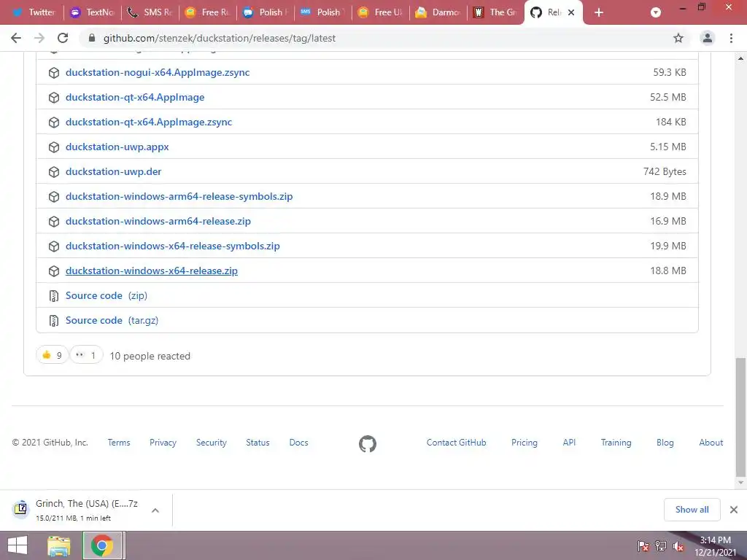Click the Action Center flag tray icon
The height and width of the screenshot is (560, 747).
point(643,546)
